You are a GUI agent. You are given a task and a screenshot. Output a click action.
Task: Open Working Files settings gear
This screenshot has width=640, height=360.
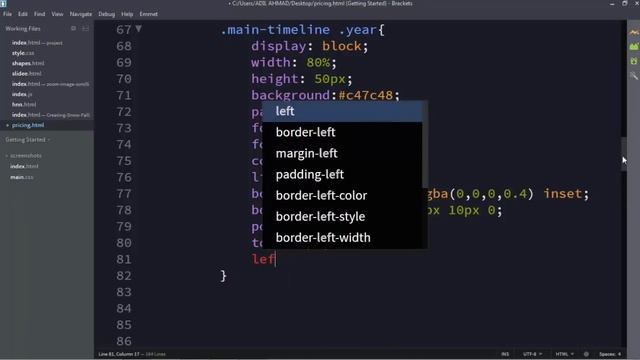73,29
